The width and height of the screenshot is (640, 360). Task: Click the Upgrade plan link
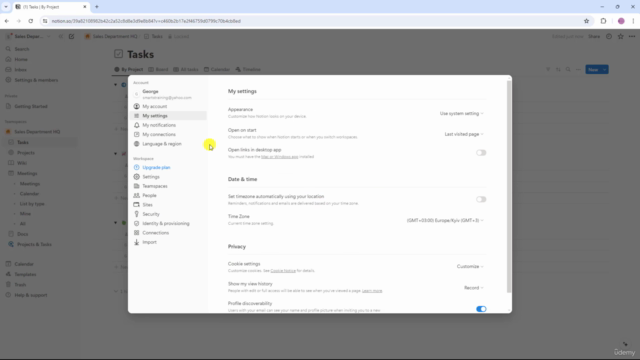tap(156, 167)
